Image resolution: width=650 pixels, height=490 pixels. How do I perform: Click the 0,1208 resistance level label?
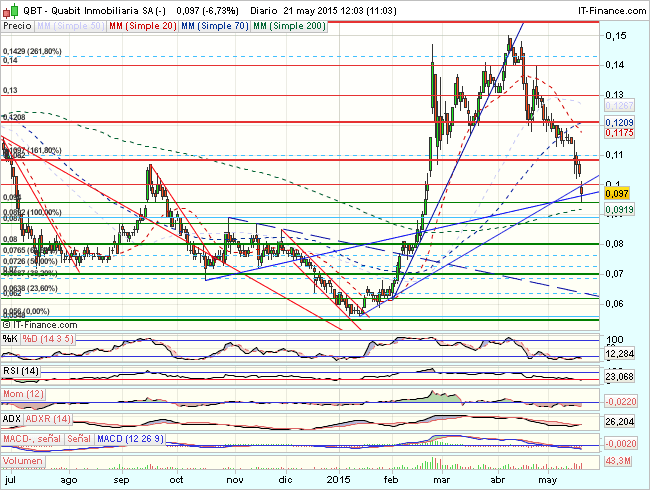pos(14,117)
